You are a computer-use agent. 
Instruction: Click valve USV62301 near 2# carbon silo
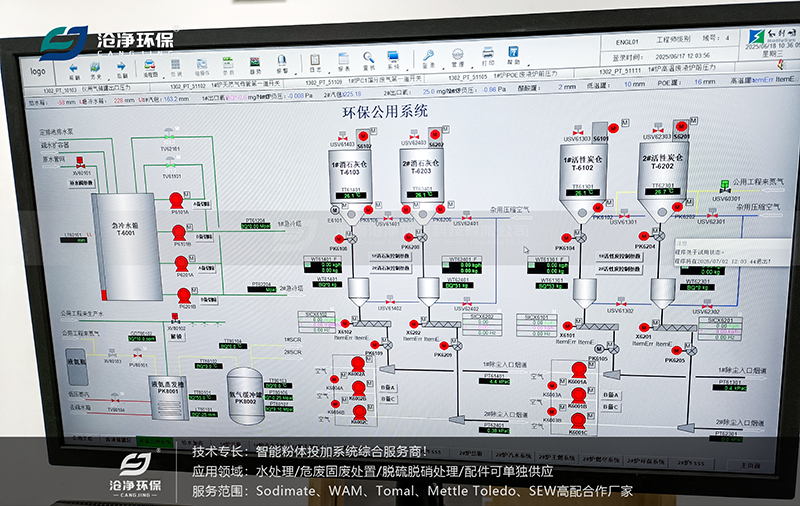(x=712, y=214)
